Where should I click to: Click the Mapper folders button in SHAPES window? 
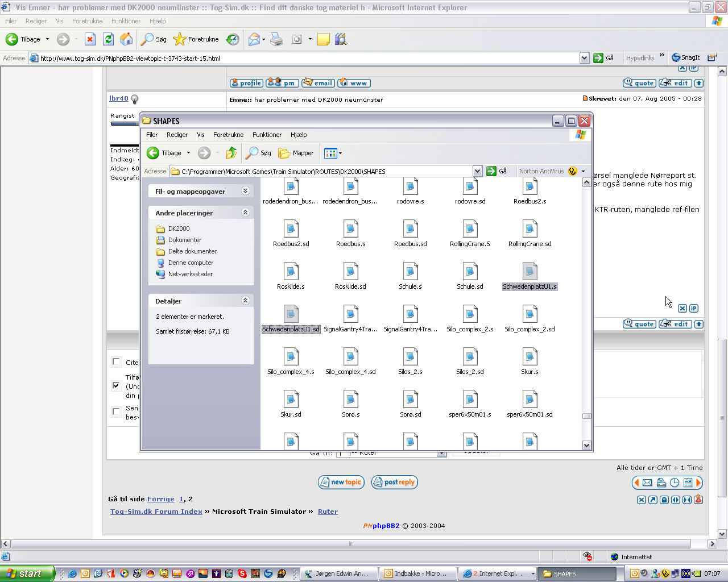pos(296,153)
